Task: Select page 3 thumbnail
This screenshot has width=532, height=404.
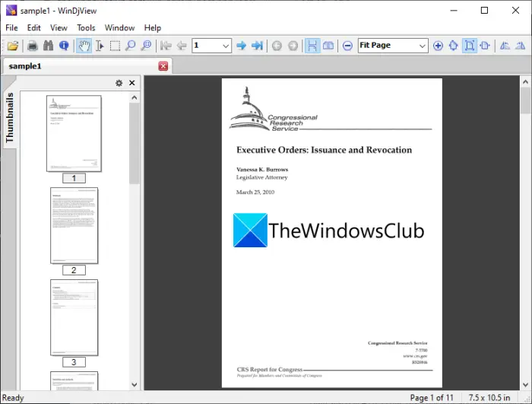Action: coord(74,318)
